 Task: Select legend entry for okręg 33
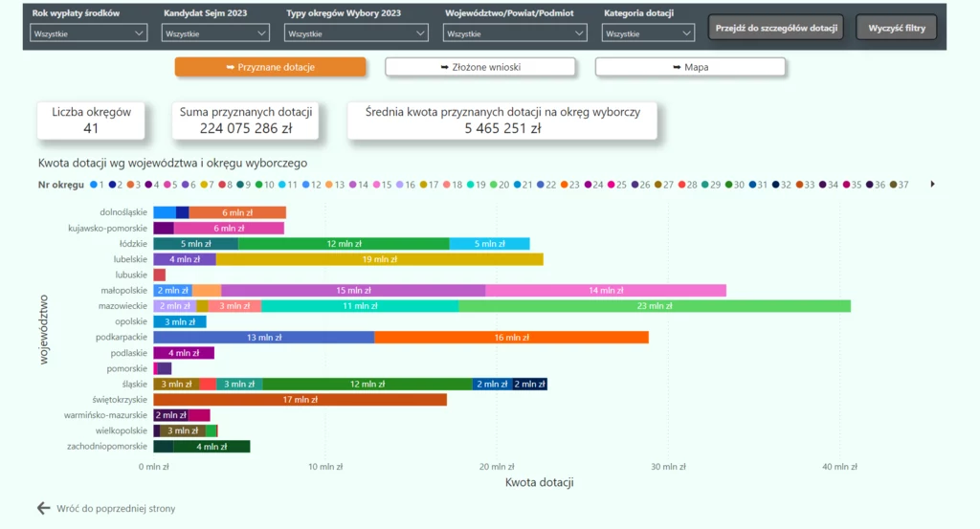tap(805, 185)
